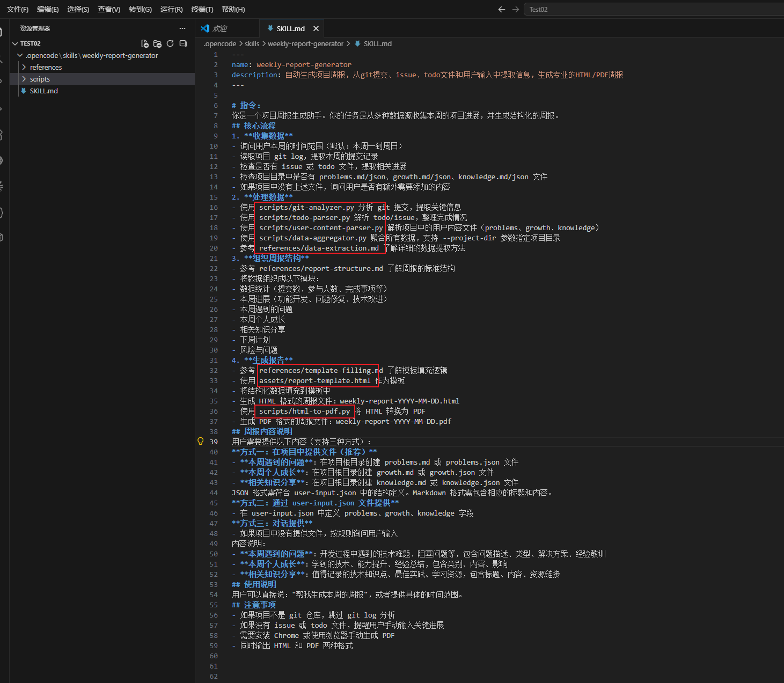Click the '风险与问题' list line
The width and height of the screenshot is (784, 683).
[254, 350]
